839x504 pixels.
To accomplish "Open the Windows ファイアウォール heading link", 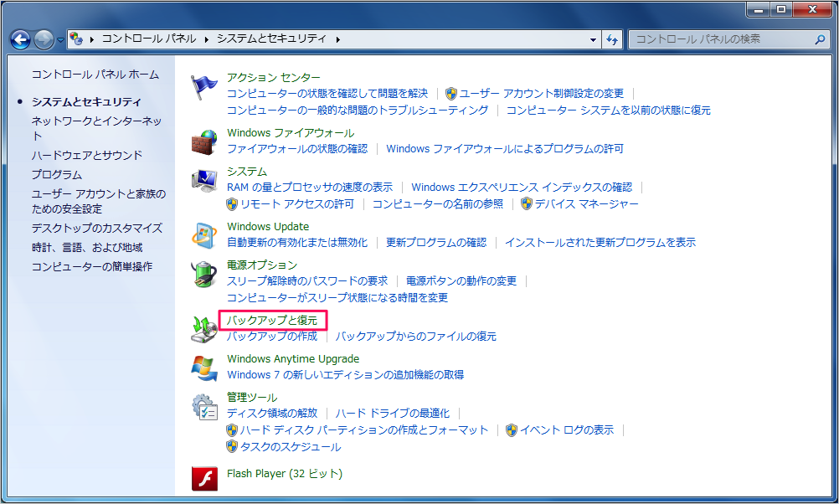I will point(291,132).
